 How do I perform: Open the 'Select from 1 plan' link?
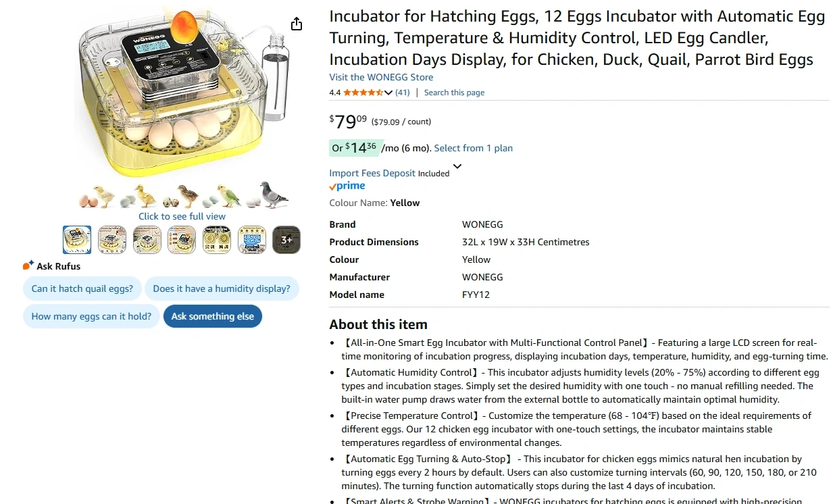pos(473,148)
